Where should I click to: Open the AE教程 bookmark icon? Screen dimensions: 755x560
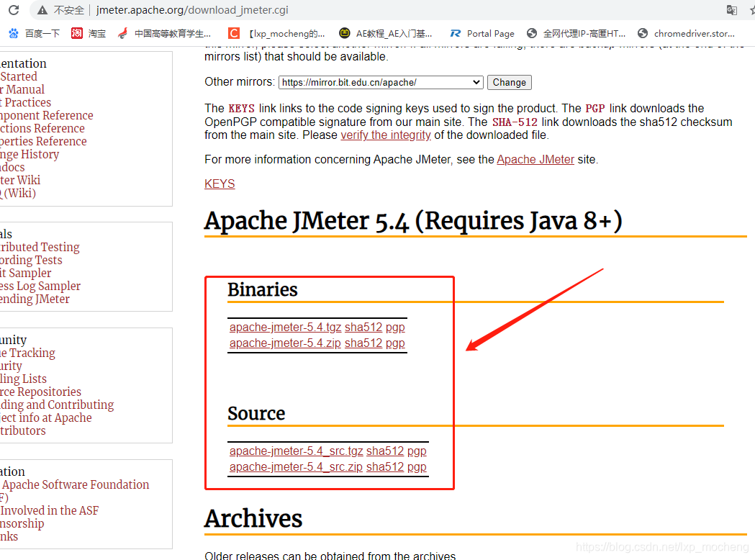(x=344, y=33)
